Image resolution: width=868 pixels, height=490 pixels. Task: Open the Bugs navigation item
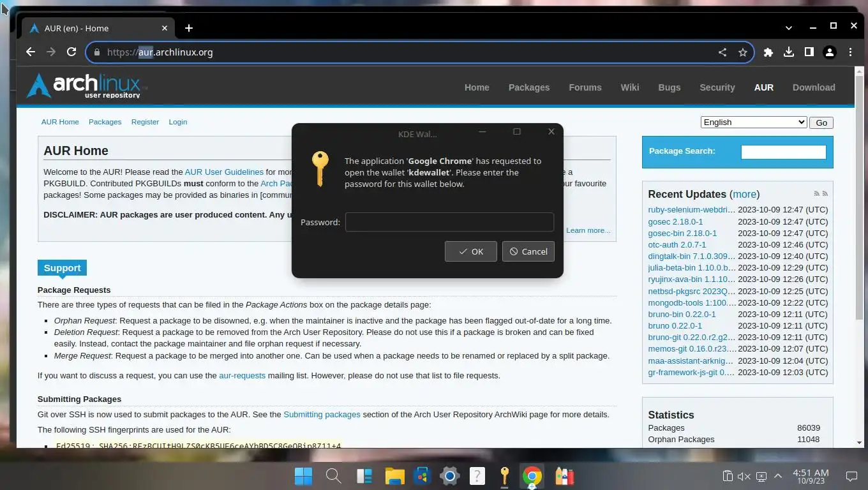670,87
